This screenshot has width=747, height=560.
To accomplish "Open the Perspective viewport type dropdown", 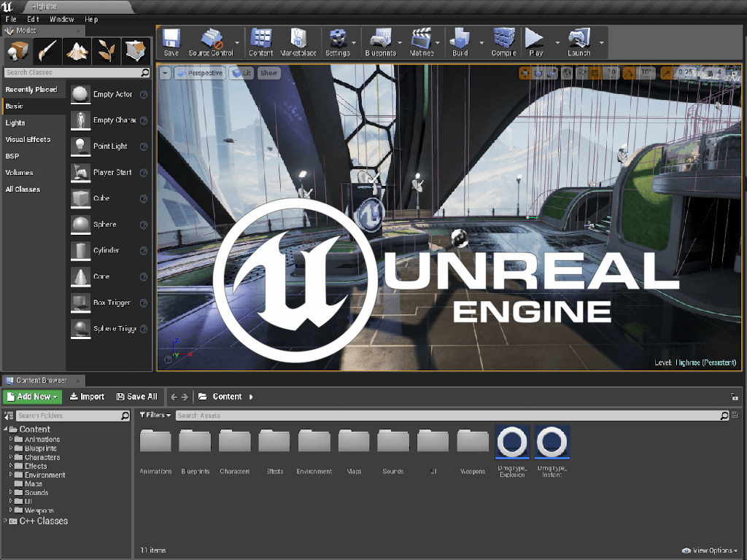I will (199, 73).
